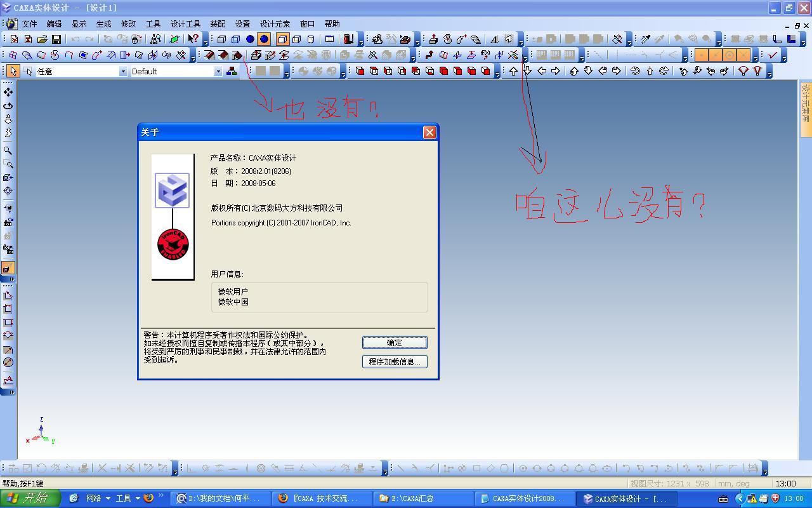This screenshot has width=812, height=508.
Task: Click the selection arrow tool icon
Action: coord(13,71)
